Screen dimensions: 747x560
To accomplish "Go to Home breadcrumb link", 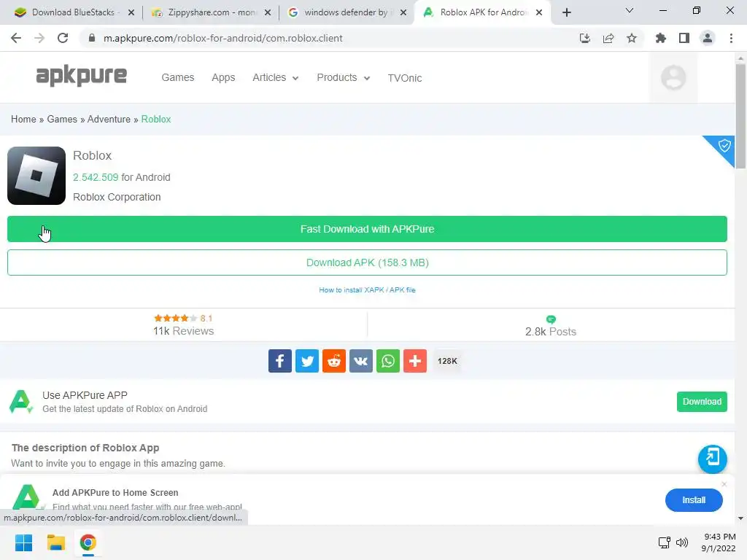I will pyautogui.click(x=23, y=119).
